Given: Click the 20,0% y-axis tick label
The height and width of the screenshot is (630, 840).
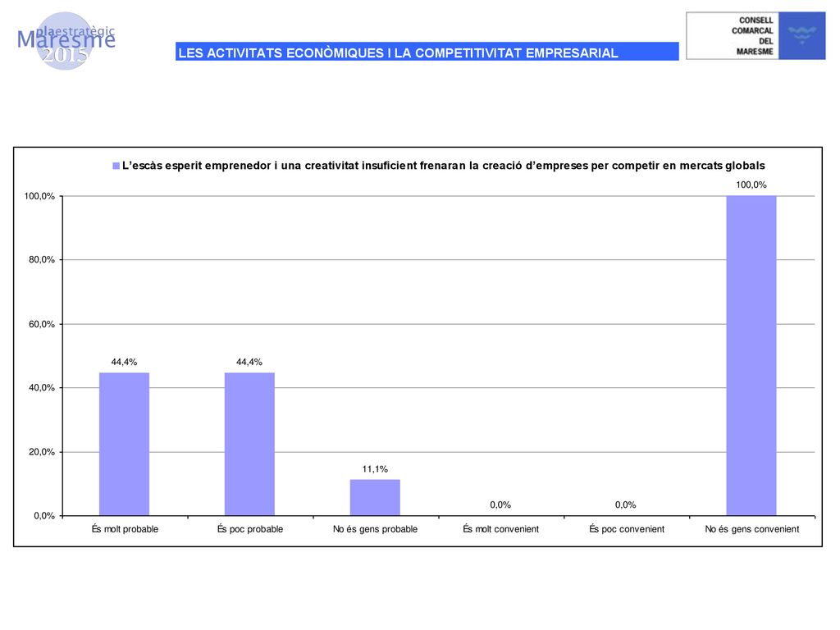Looking at the screenshot, I should pyautogui.click(x=42, y=452).
